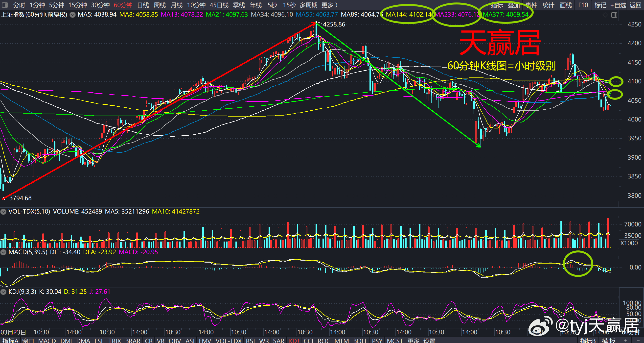This screenshot has width=644, height=343.
Task: Switch to 周线 weekly chart
Action: pos(160,5)
